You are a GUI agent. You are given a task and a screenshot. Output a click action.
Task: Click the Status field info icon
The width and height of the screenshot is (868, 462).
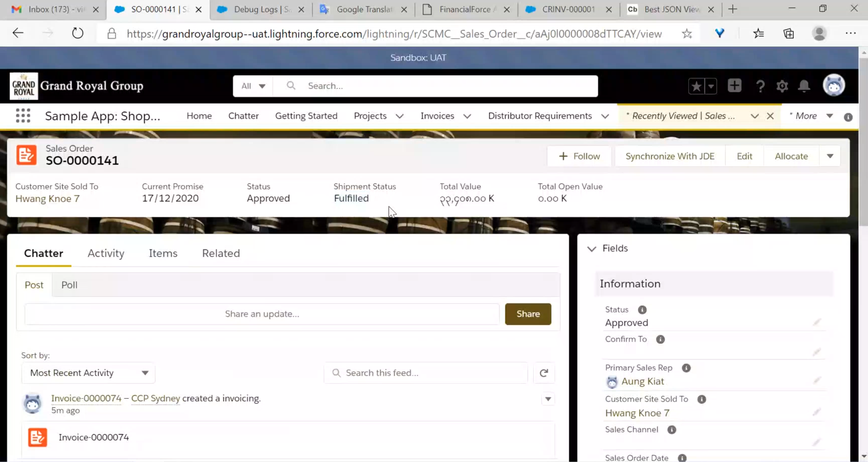click(642, 310)
